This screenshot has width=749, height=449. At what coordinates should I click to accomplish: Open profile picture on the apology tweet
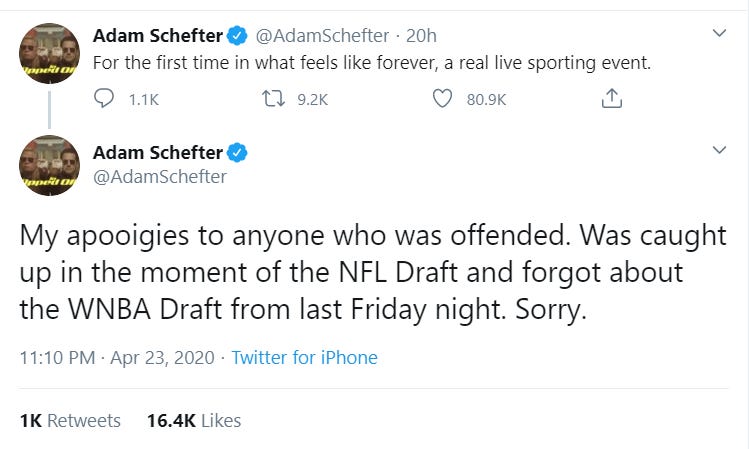coord(49,166)
